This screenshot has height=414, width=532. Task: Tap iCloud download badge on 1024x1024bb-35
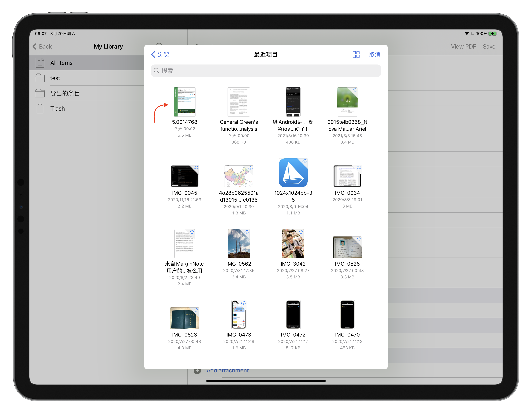(305, 161)
